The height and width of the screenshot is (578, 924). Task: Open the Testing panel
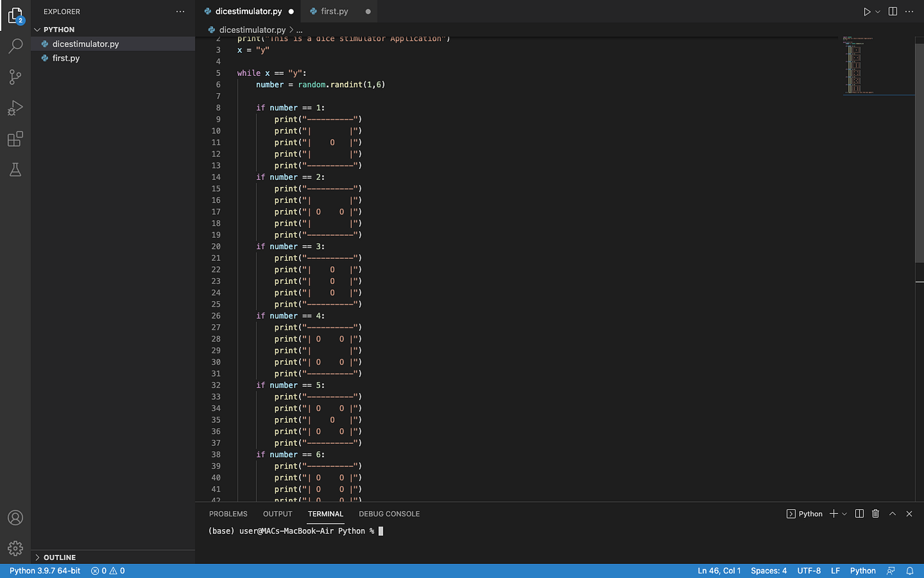(x=15, y=170)
